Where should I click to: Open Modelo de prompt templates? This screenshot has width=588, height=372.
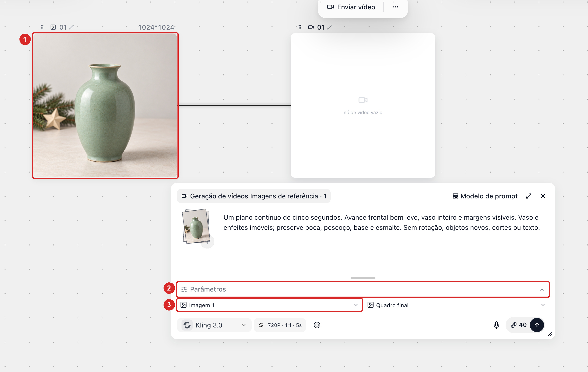[485, 196]
